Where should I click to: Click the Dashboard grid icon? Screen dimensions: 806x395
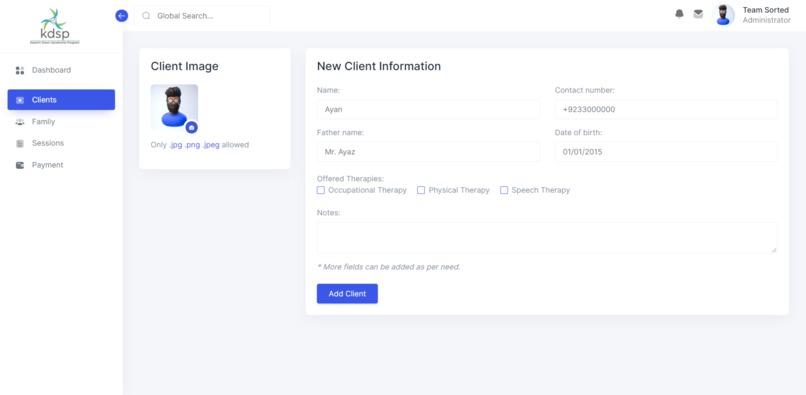coord(20,70)
